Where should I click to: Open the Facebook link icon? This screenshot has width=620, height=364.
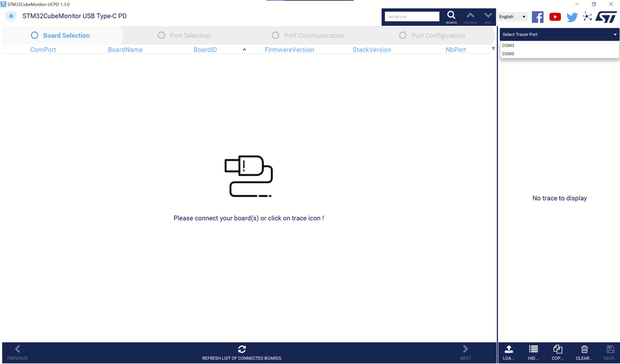(537, 17)
